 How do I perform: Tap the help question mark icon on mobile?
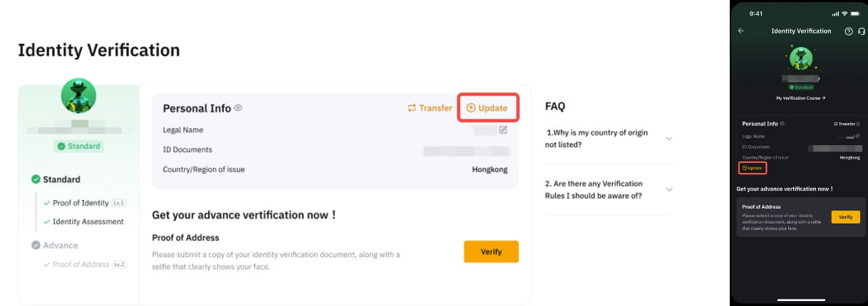click(848, 31)
